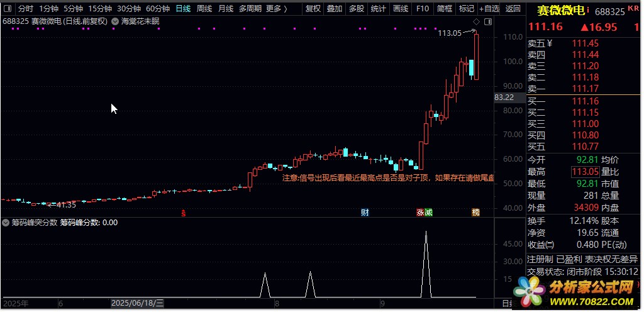The image size is (644, 312).
Task: Click the diamond marker icon above chart
Action: point(477,21)
